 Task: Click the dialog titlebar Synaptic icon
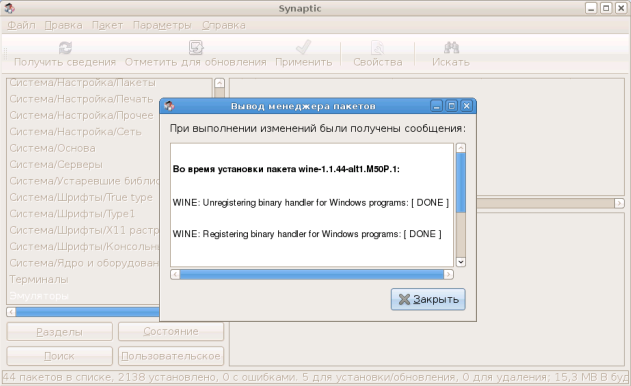click(x=169, y=106)
